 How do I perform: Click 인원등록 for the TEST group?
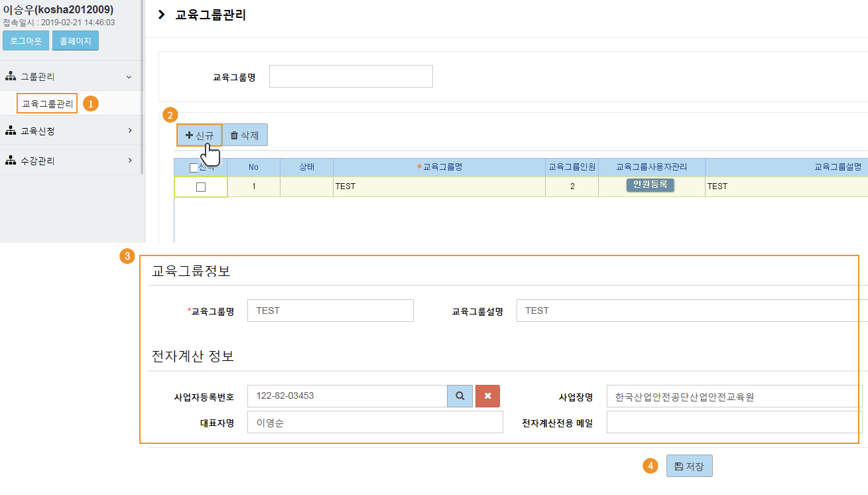click(x=650, y=184)
